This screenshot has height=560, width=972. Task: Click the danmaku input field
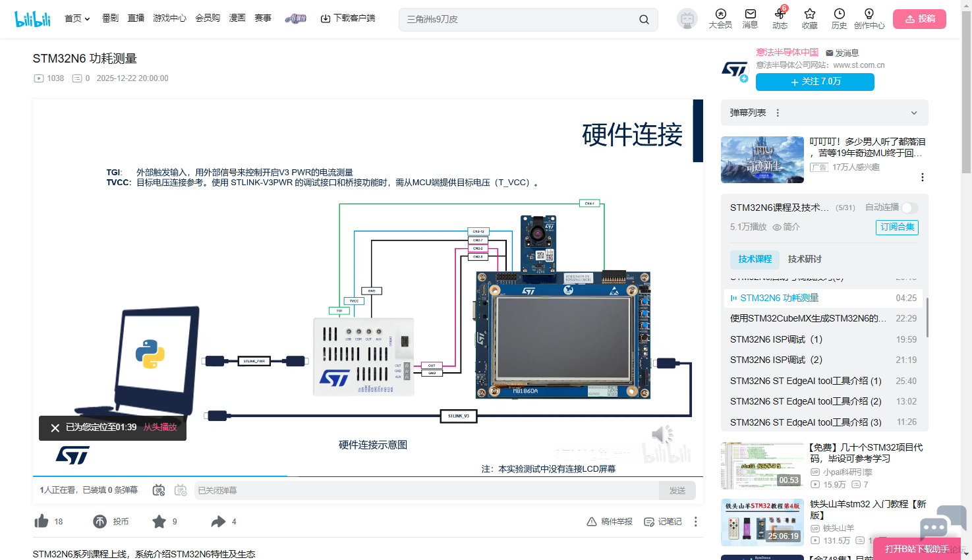[426, 490]
